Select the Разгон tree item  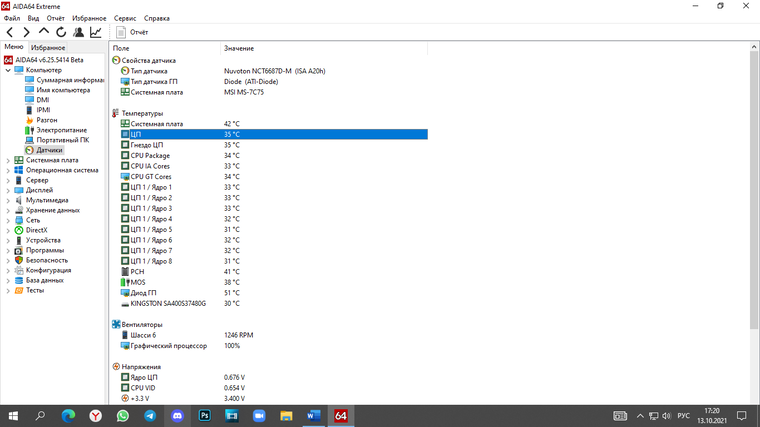point(41,120)
